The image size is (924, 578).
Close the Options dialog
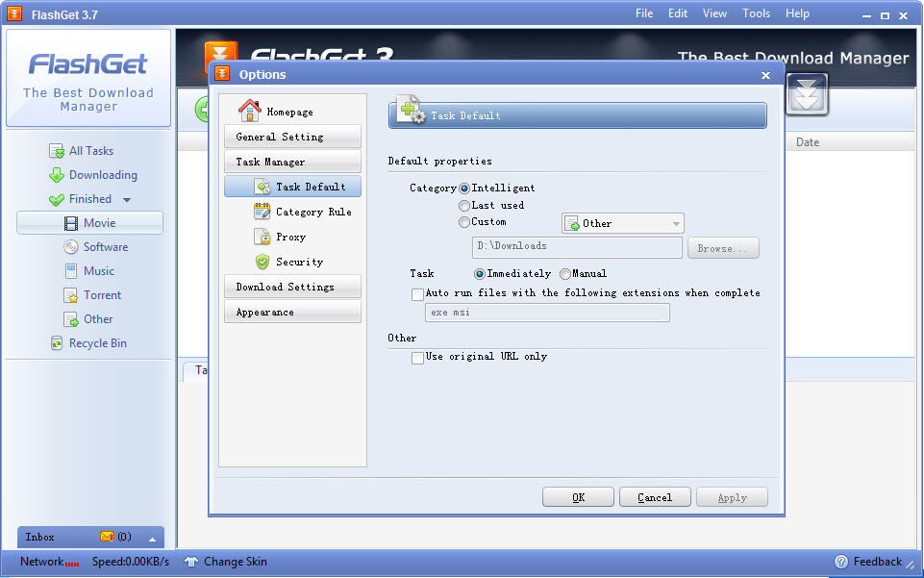(x=765, y=75)
